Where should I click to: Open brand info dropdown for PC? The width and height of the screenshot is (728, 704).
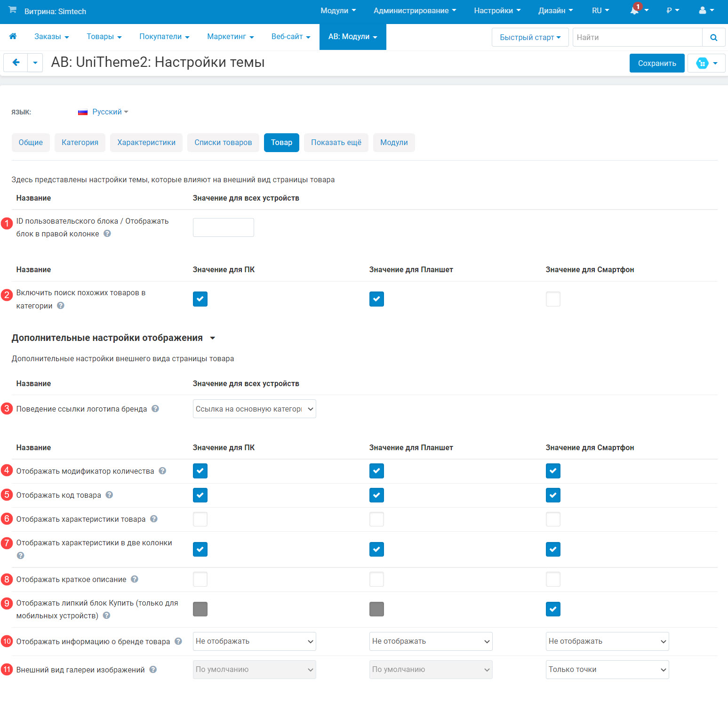(255, 641)
